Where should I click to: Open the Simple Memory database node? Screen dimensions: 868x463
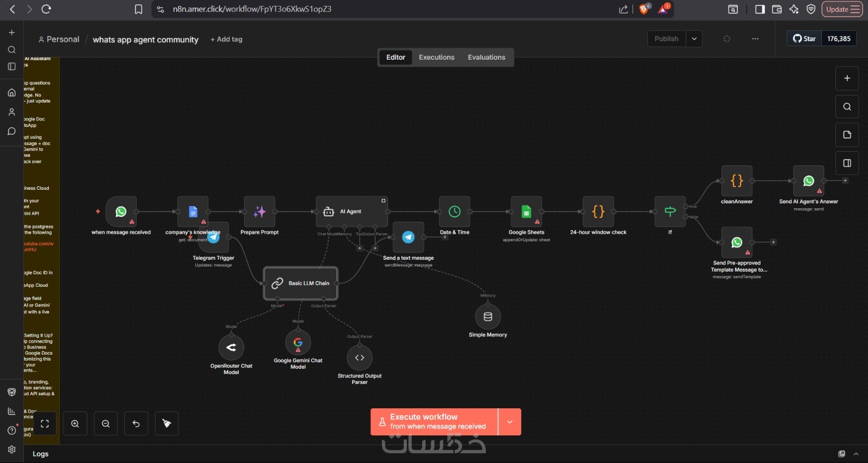[488, 317]
